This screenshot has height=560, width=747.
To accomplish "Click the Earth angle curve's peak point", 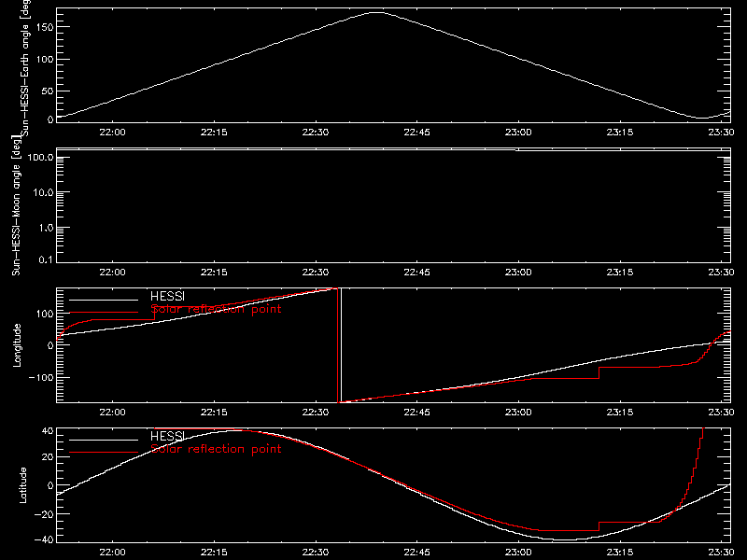I will coord(376,13).
